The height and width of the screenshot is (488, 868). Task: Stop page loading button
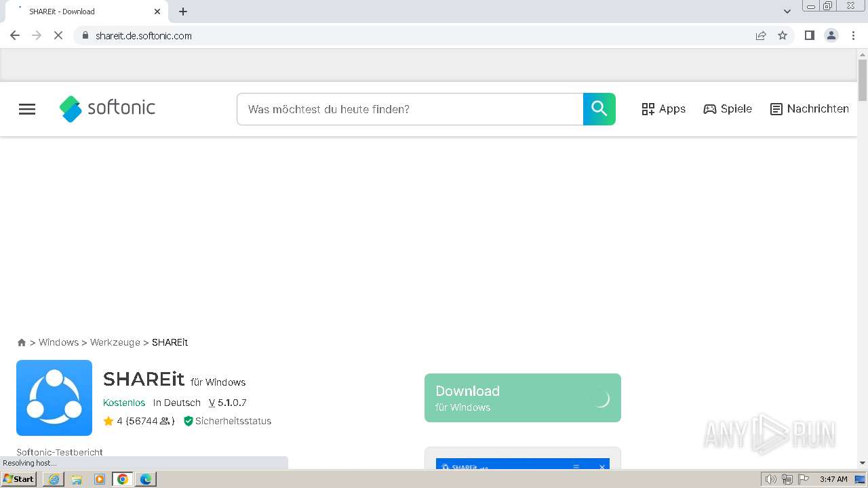(x=58, y=35)
